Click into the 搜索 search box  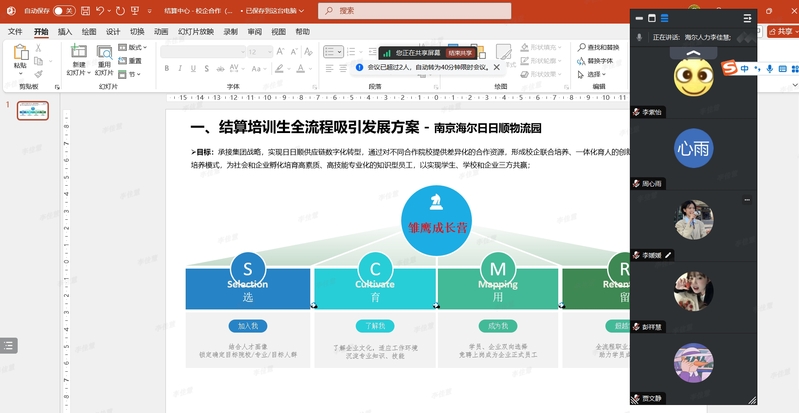(414, 11)
